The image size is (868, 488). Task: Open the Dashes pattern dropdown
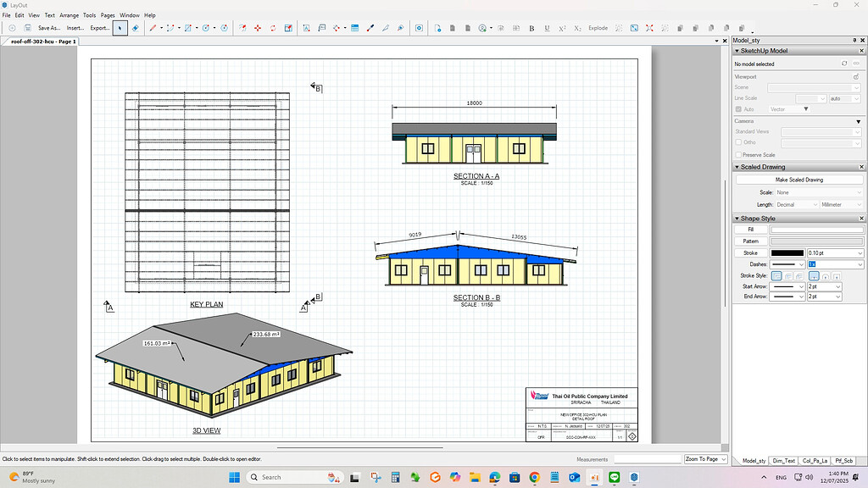coord(787,264)
